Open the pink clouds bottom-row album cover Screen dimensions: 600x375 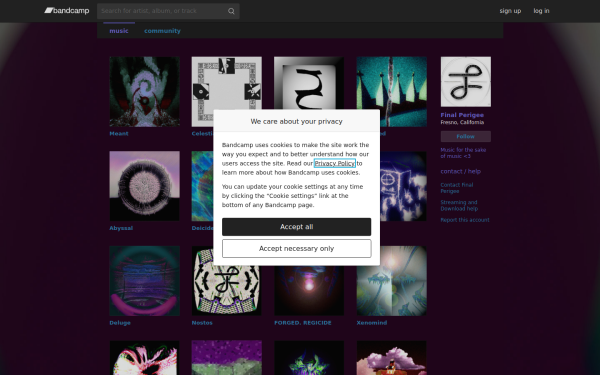(392, 358)
